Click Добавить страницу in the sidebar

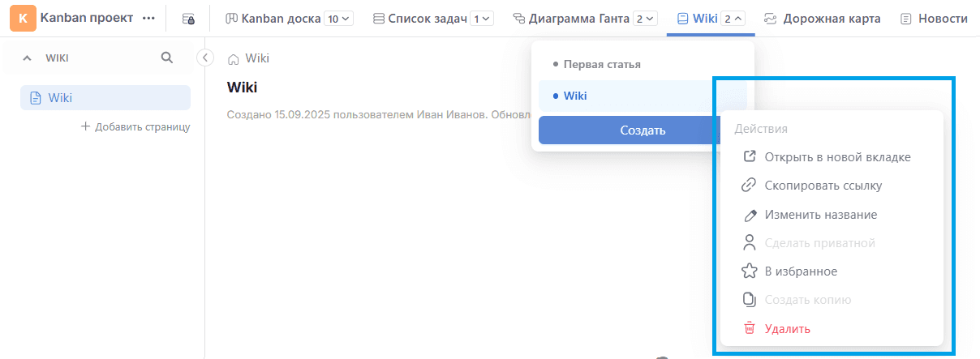point(135,126)
